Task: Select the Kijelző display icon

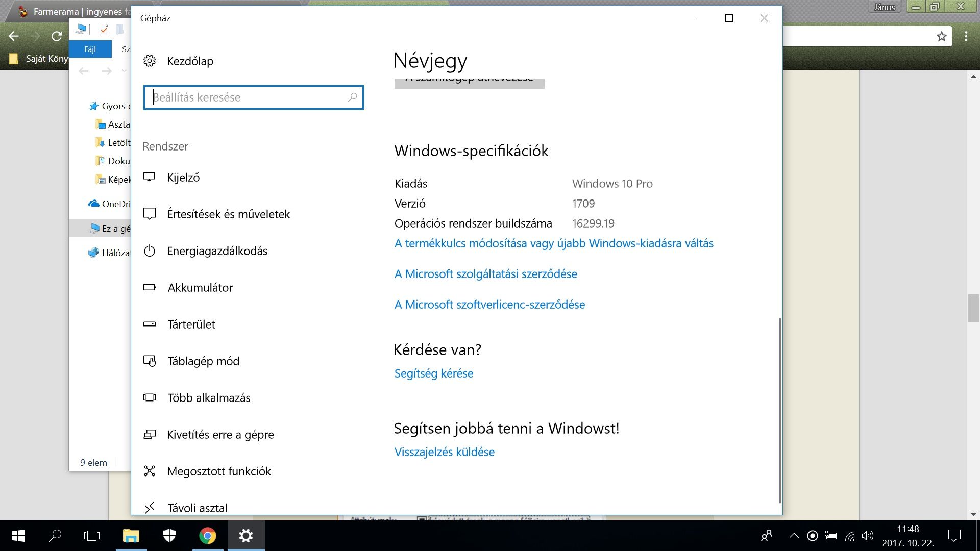Action: click(x=149, y=177)
